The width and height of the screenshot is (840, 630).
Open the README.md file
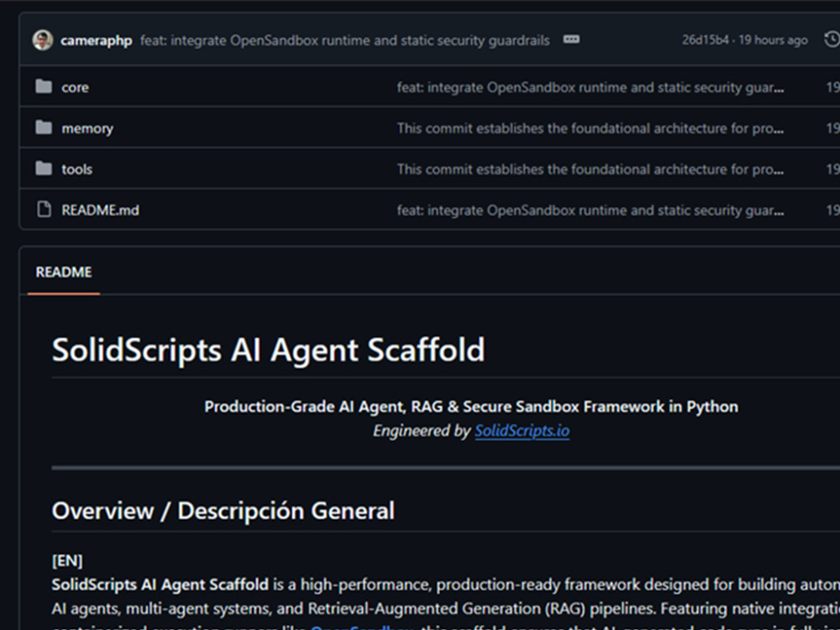point(100,210)
